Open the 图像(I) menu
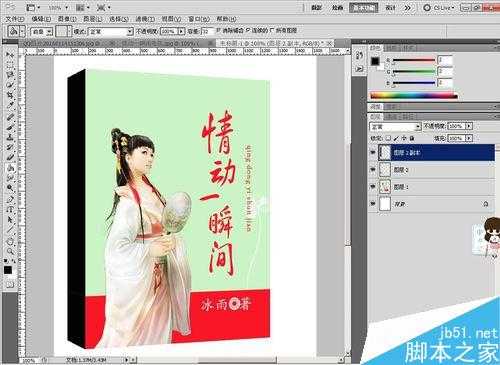 [67, 19]
